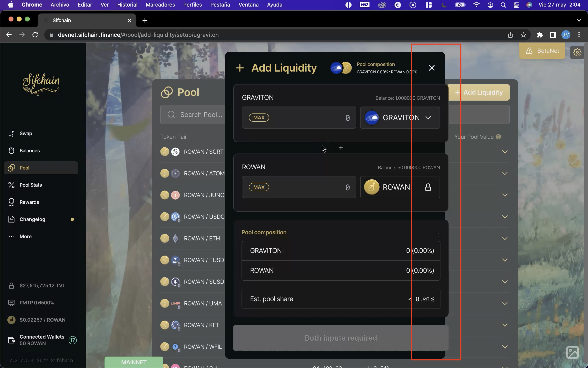This screenshot has width=588, height=368.
Task: Click the TVL lock stat
Action: click(x=37, y=285)
